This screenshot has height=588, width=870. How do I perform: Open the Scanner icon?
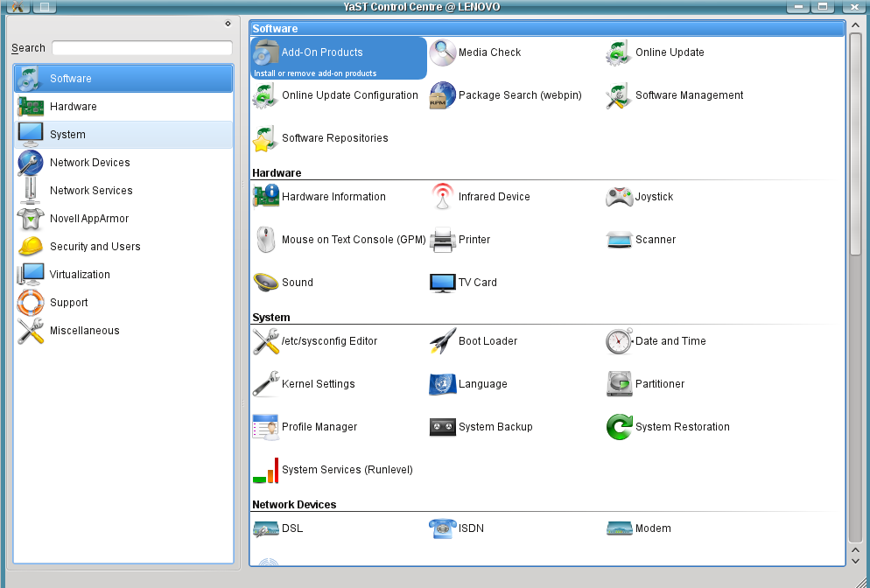619,240
